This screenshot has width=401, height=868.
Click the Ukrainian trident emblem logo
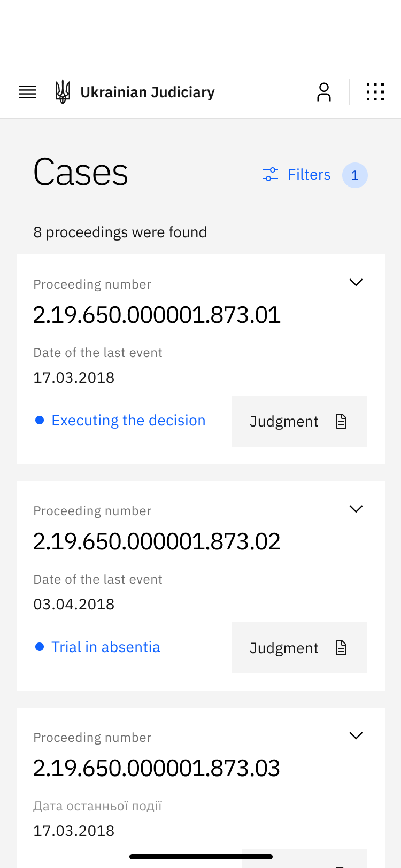pos(63,92)
